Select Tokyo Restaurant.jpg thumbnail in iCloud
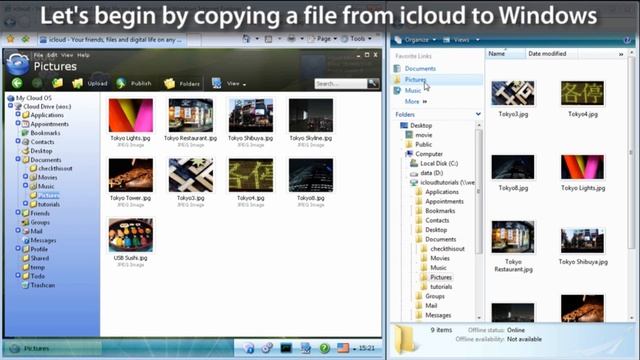The image size is (640, 360). pyautogui.click(x=191, y=115)
